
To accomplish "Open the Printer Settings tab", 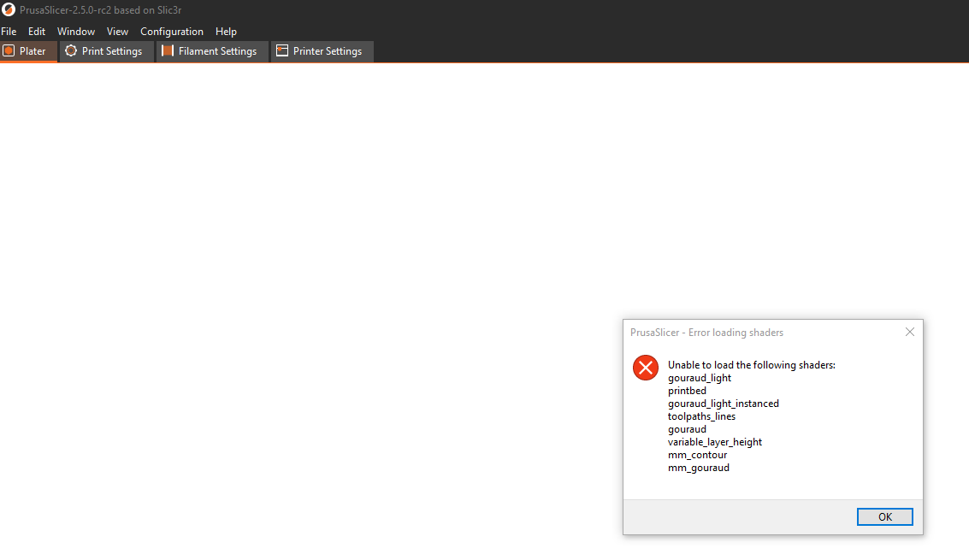I will pos(322,50).
